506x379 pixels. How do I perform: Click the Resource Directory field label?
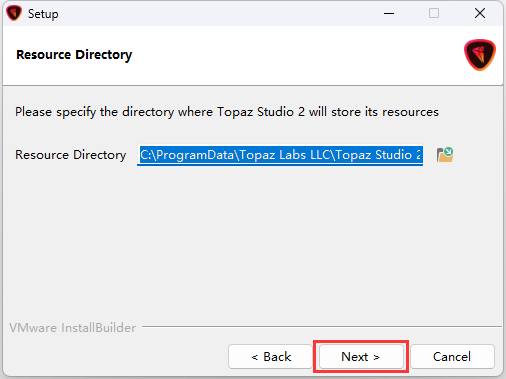coord(71,155)
